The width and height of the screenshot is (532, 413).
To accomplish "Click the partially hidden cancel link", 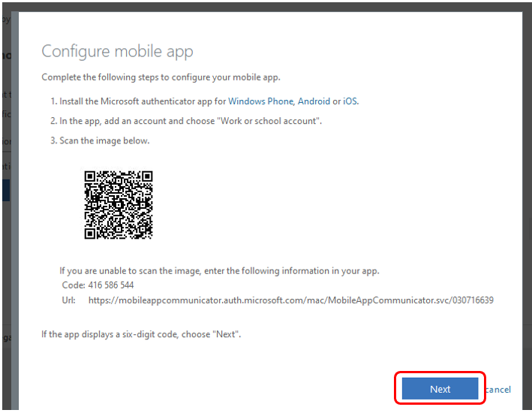I will click(498, 389).
